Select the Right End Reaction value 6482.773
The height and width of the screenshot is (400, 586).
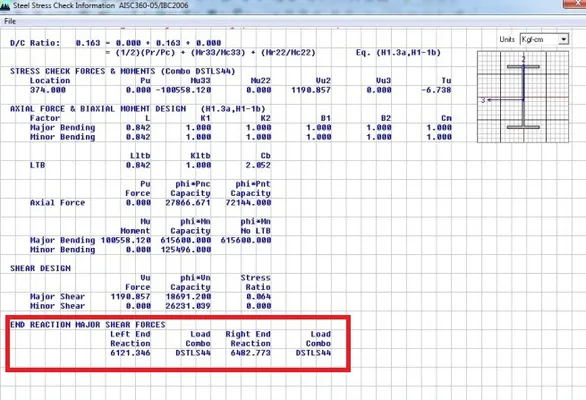[x=250, y=353]
